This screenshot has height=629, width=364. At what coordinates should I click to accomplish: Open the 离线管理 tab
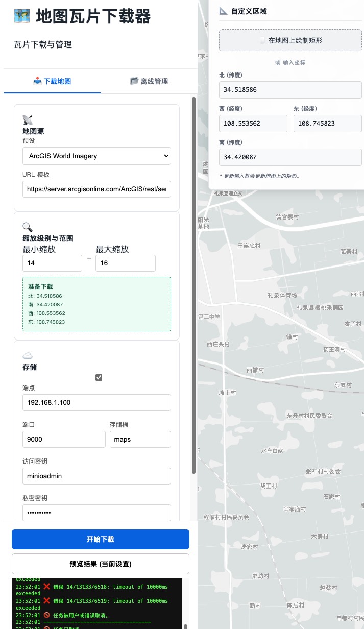(149, 81)
